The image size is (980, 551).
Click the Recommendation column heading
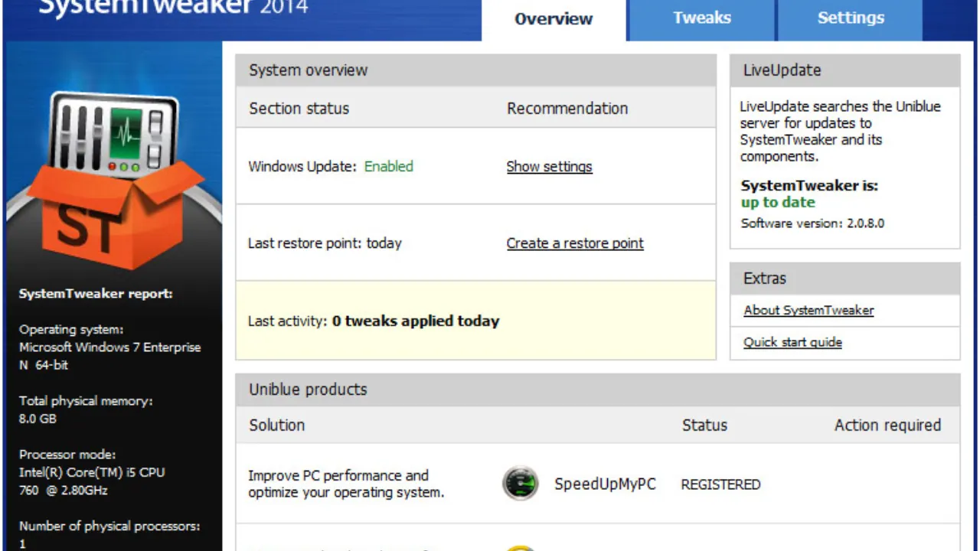(x=567, y=109)
